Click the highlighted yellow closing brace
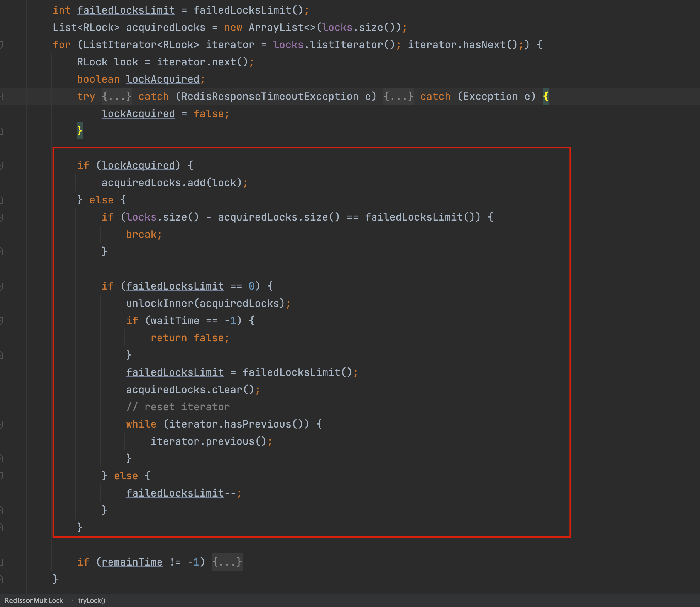 80,131
